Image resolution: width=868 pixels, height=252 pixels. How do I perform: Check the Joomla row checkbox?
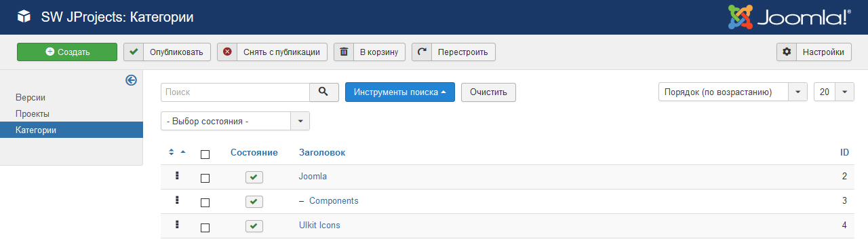click(x=205, y=178)
